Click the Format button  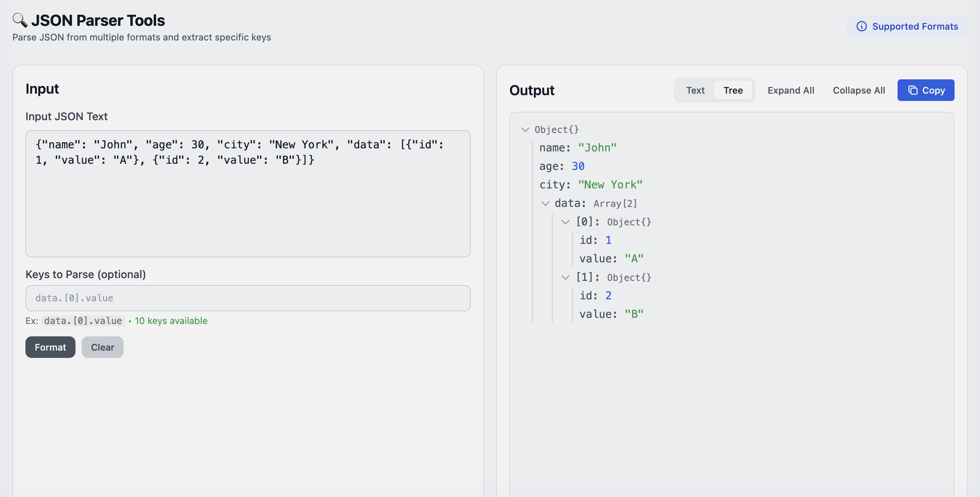[x=50, y=347]
